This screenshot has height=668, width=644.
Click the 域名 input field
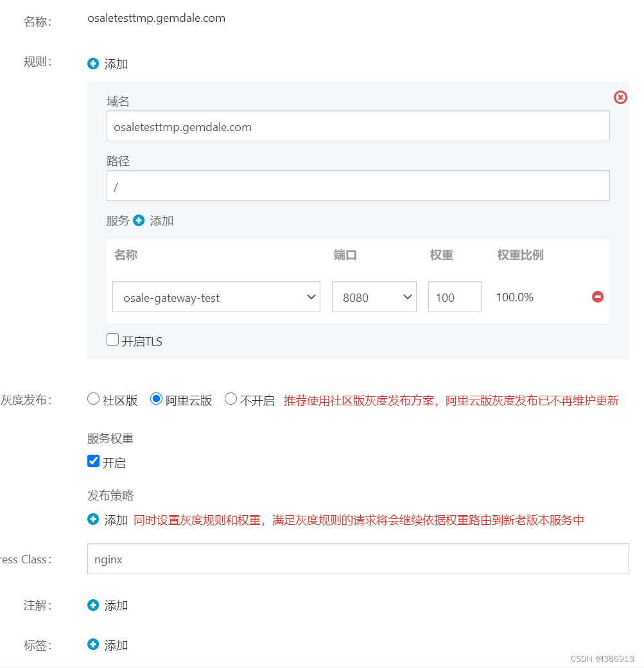[x=358, y=126]
